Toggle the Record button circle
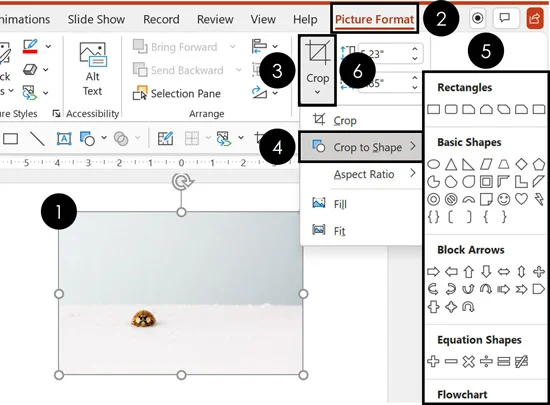 click(x=477, y=18)
